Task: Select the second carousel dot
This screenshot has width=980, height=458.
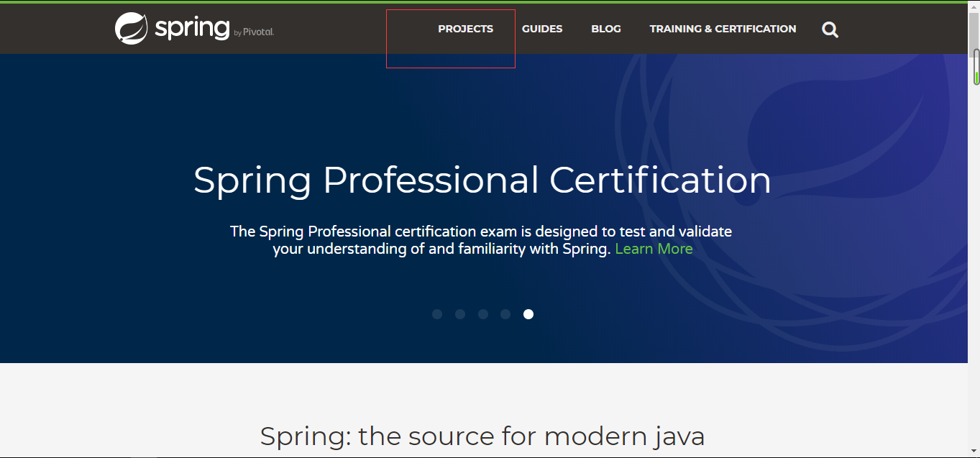Action: pyautogui.click(x=460, y=314)
